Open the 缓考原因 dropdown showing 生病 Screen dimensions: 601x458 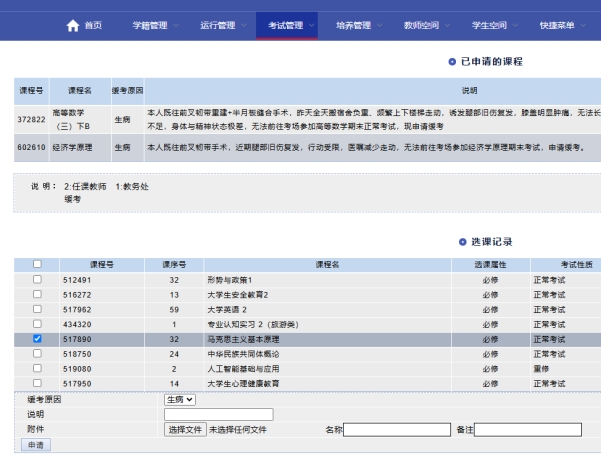coord(180,400)
